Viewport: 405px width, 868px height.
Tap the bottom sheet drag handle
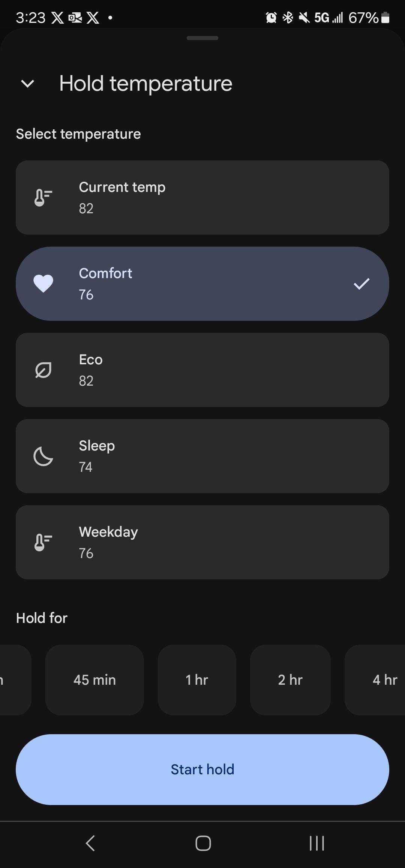[202, 38]
